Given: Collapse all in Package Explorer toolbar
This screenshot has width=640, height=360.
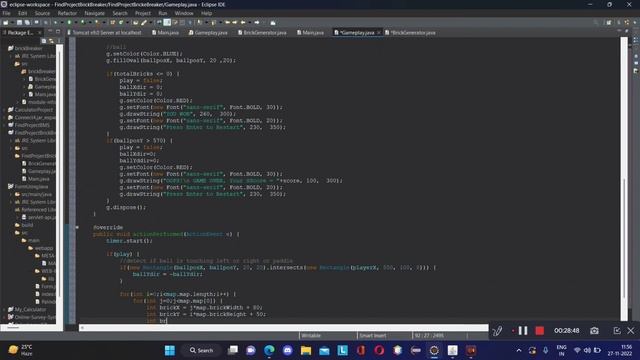Looking at the screenshot, I should pyautogui.click(x=44, y=41).
